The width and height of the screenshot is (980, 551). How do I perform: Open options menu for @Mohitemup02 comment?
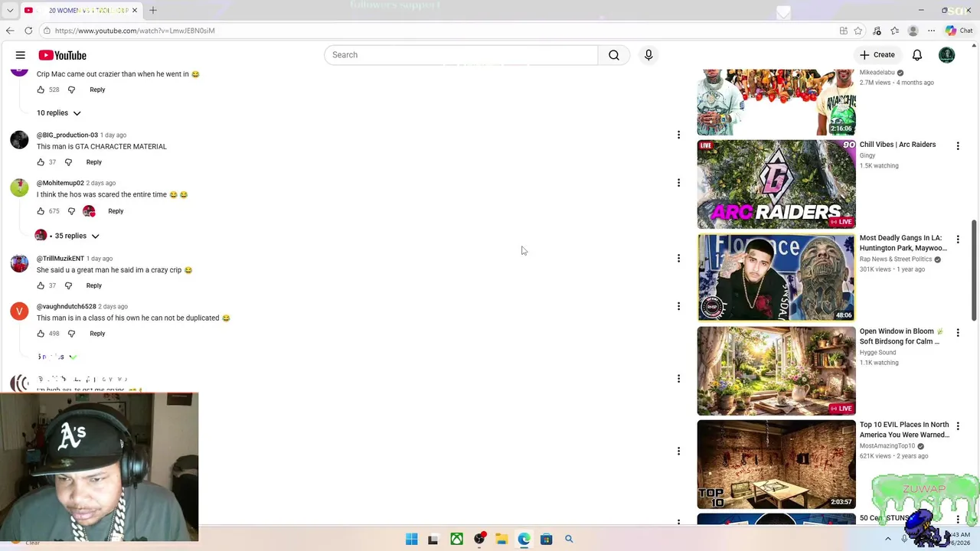(x=678, y=183)
